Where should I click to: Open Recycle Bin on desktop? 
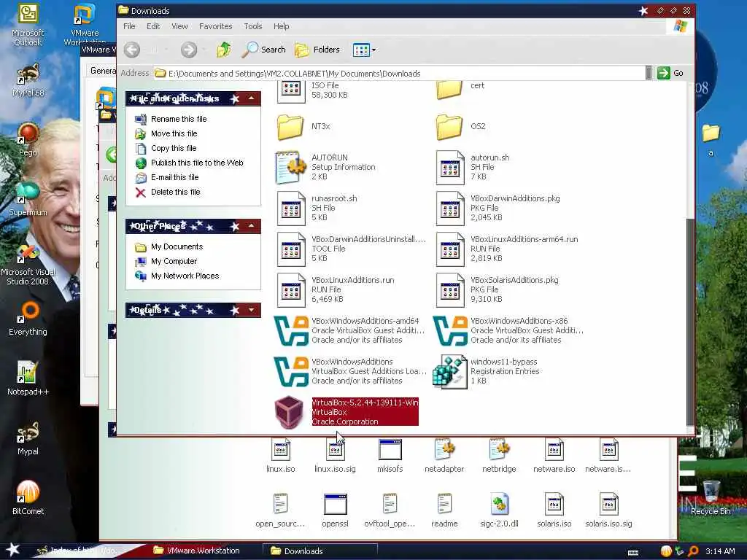711,498
